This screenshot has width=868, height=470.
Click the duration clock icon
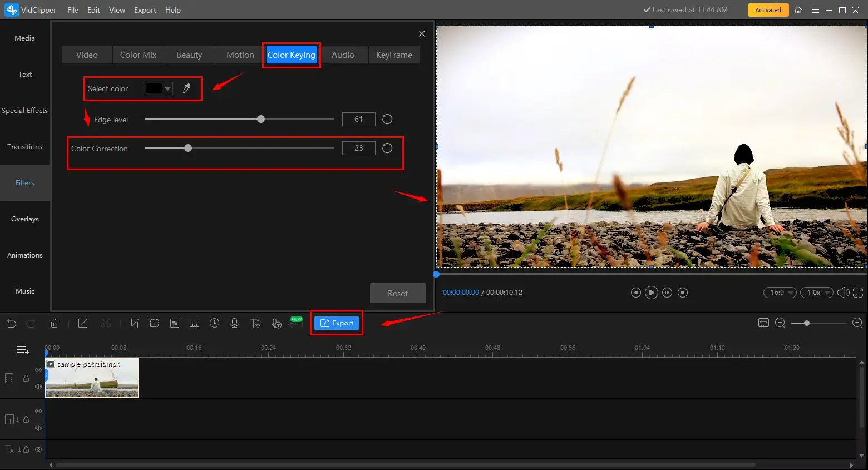[214, 323]
